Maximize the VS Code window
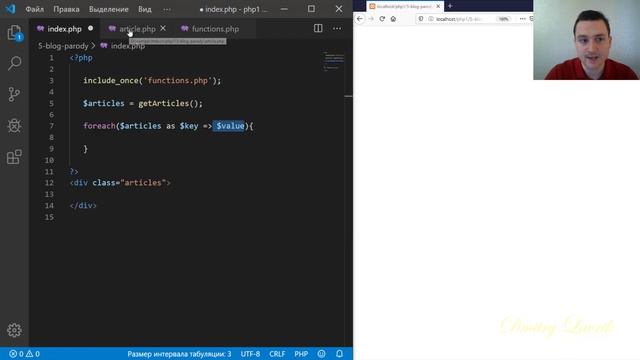This screenshot has width=640, height=360. pyautogui.click(x=311, y=9)
